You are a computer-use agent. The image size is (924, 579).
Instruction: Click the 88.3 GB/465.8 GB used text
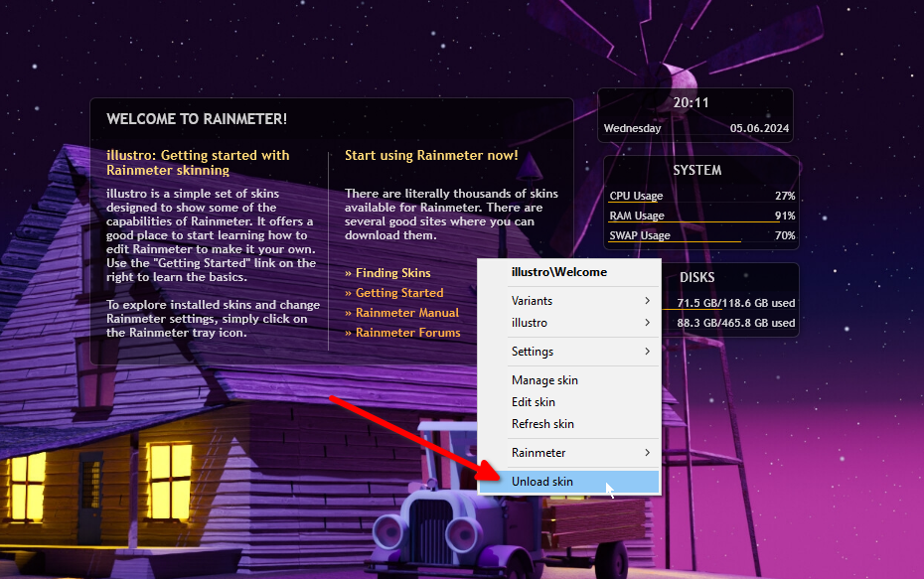pos(736,323)
